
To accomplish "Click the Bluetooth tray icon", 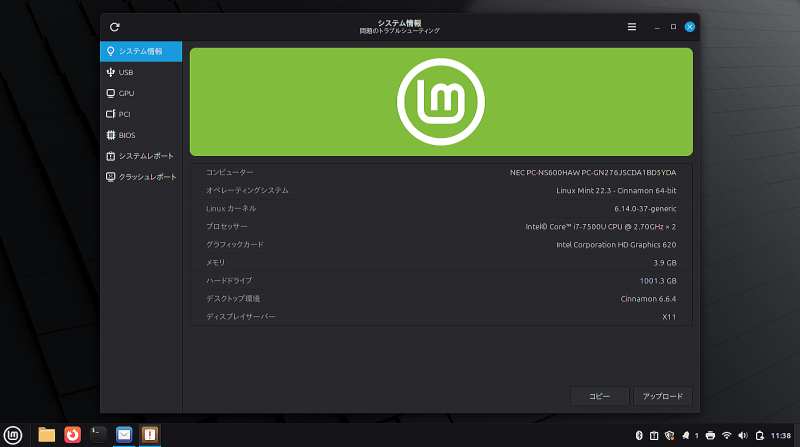I will click(x=638, y=435).
